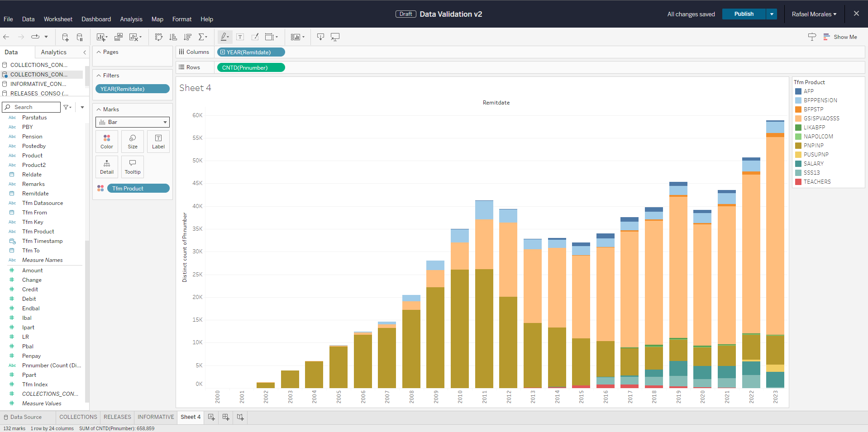The height and width of the screenshot is (432, 868).
Task: Collapse the Pages shelf
Action: tap(99, 52)
